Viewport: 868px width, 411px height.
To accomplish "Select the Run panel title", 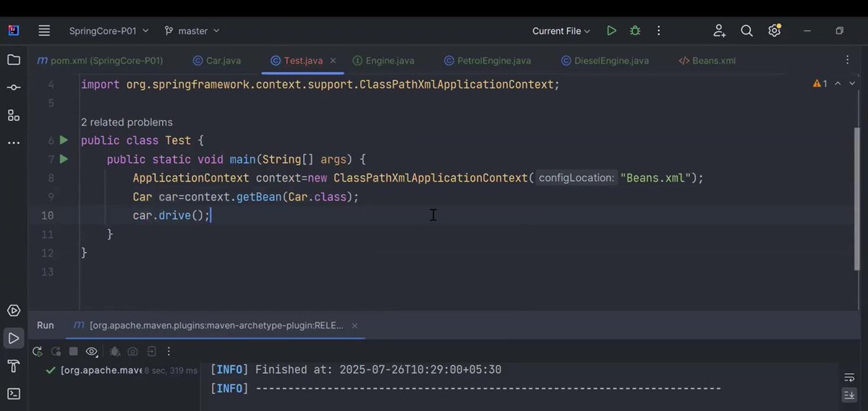I will tap(46, 326).
